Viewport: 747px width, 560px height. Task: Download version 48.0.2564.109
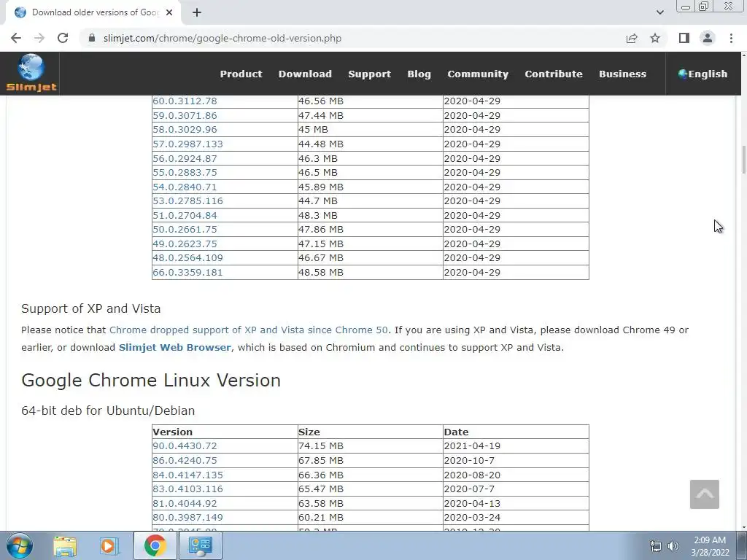pyautogui.click(x=187, y=257)
